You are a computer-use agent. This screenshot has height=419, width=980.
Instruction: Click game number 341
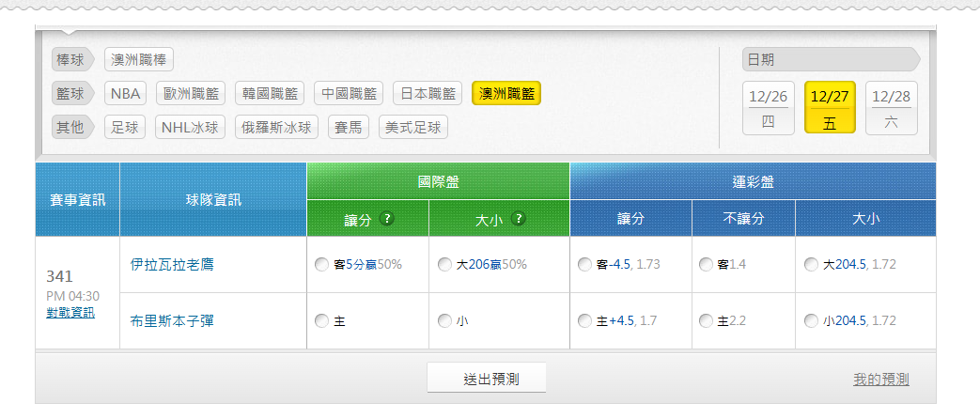pyautogui.click(x=60, y=276)
